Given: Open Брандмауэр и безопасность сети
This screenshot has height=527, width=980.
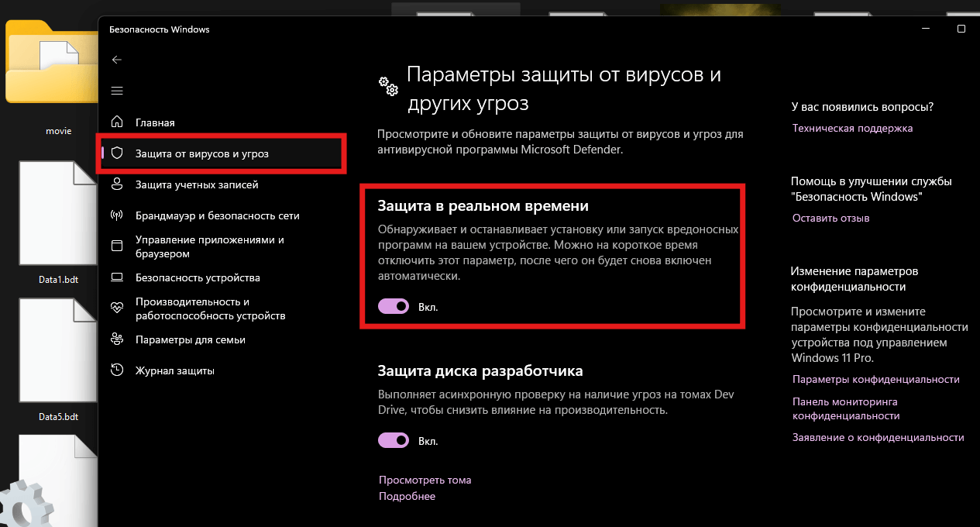Looking at the screenshot, I should click(x=218, y=215).
